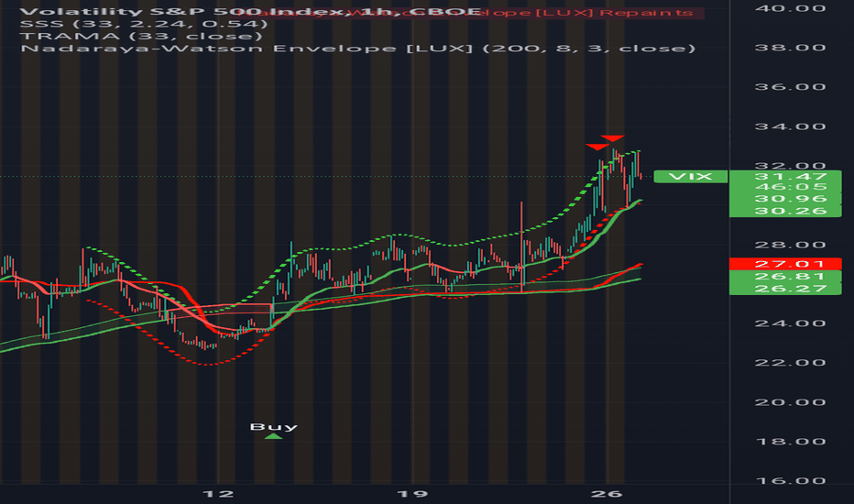This screenshot has width=854, height=504.
Task: Click the 24.00 price axis tick
Action: coord(790,323)
